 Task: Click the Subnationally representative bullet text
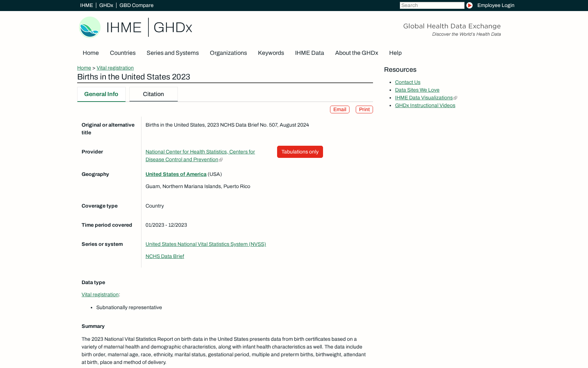(x=129, y=308)
